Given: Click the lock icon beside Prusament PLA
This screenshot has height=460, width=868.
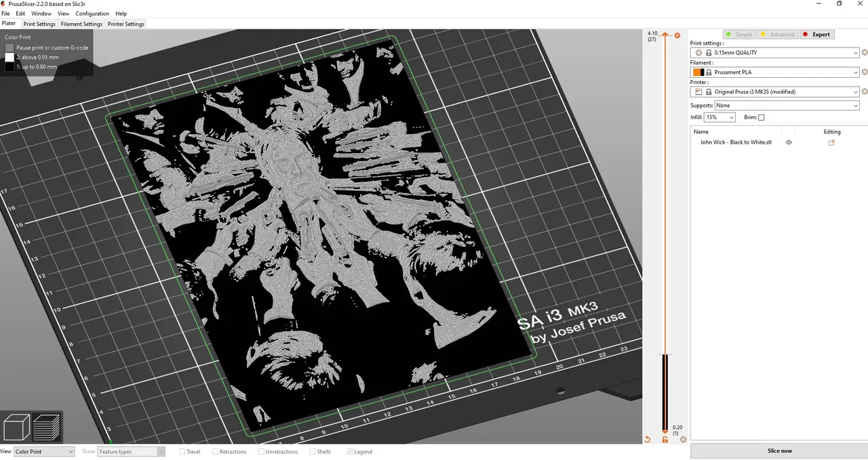Looking at the screenshot, I should 709,72.
